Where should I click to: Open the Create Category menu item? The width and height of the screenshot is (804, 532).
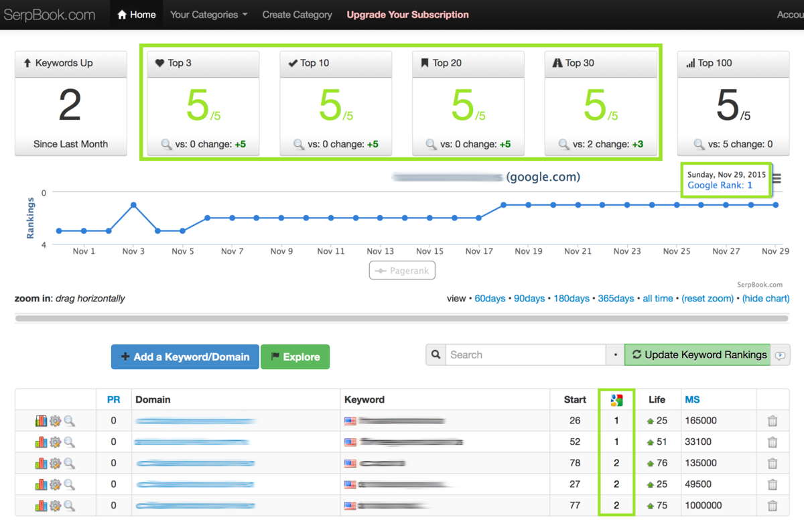coord(297,14)
